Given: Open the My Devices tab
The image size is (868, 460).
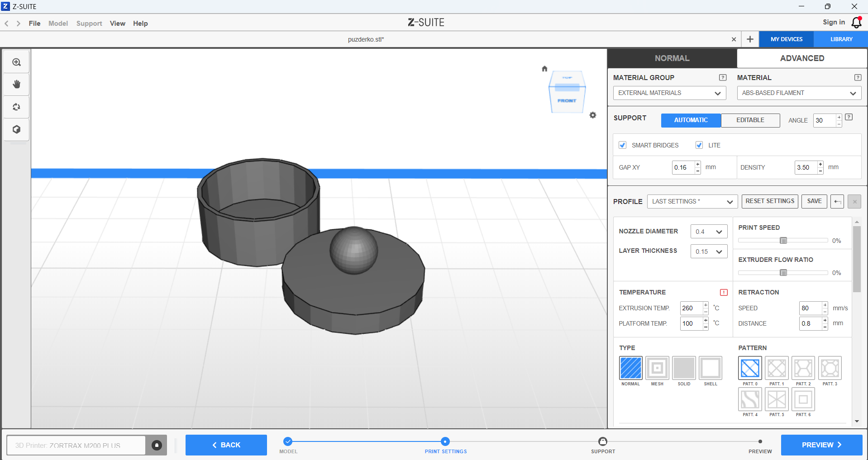Looking at the screenshot, I should point(787,39).
